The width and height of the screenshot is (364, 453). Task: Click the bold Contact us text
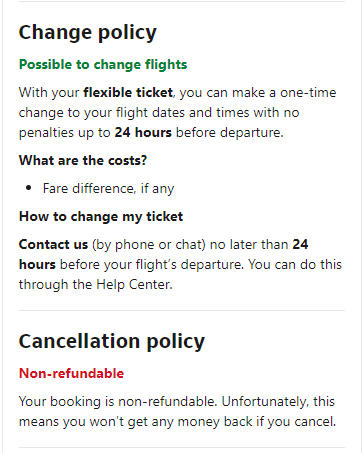(x=53, y=244)
